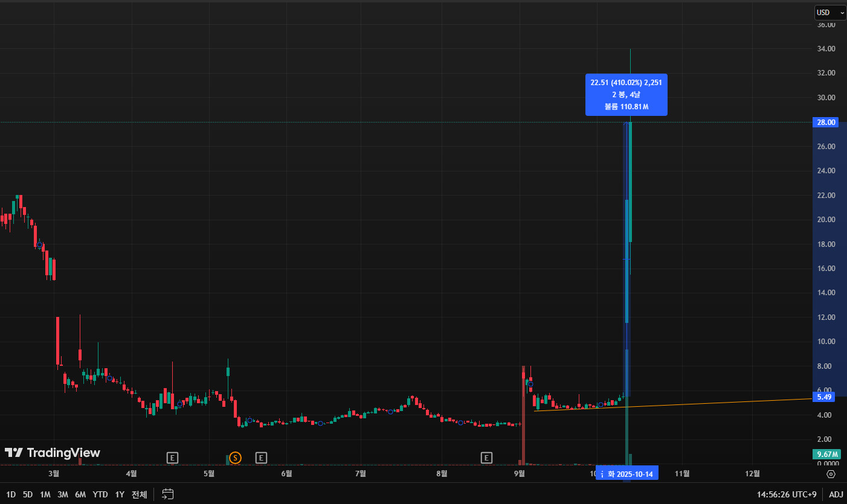Click the 화 2025-10-14 date label
This screenshot has width=847, height=504.
coord(627,474)
